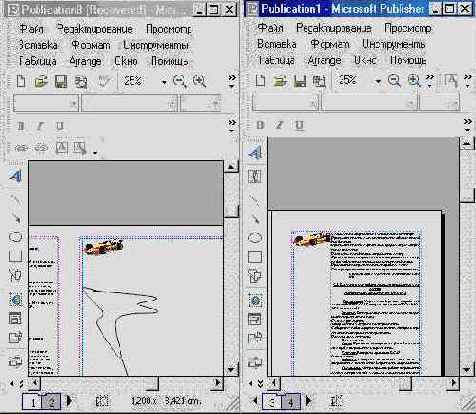This screenshot has width=476, height=414.
Task: Click Open folder icon in left window
Action: 41,82
